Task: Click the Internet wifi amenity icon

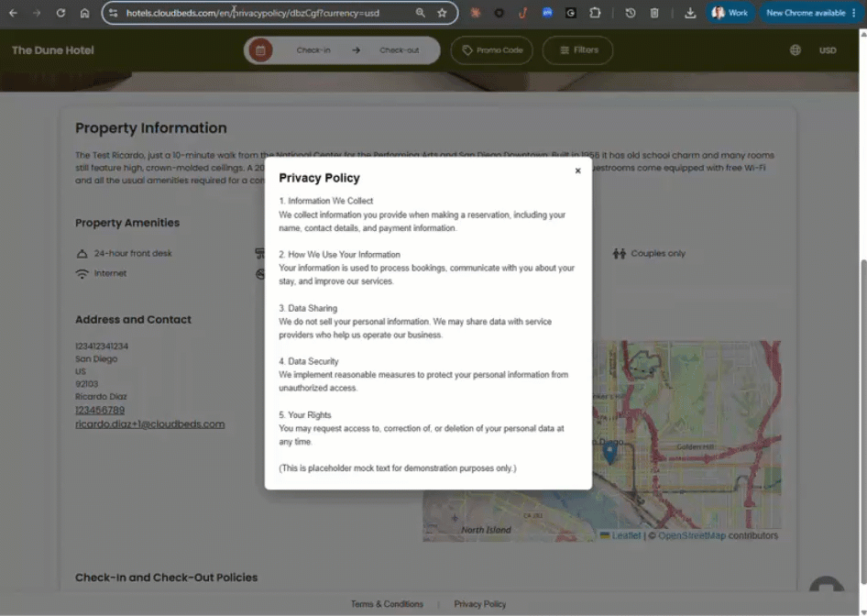Action: point(82,274)
